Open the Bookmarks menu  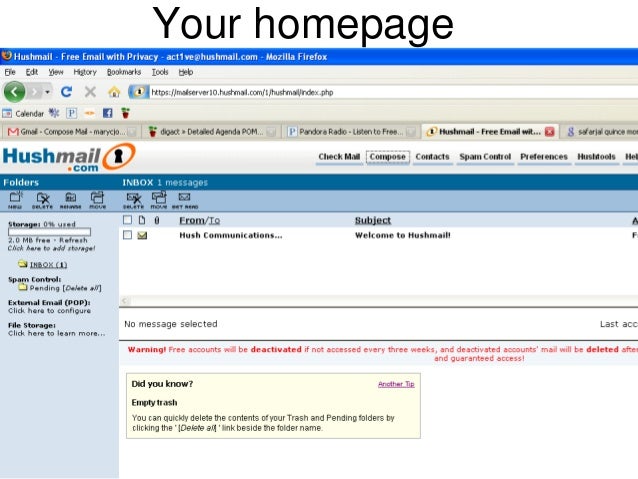pyautogui.click(x=124, y=72)
